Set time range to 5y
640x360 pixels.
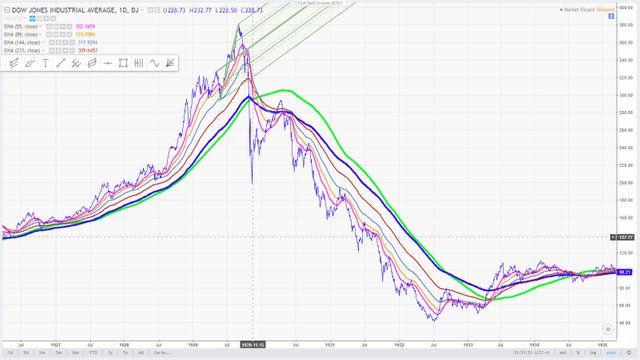125,353
